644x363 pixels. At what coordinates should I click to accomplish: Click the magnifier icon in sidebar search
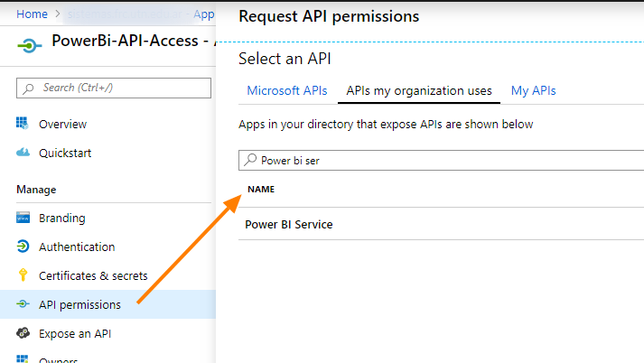pyautogui.click(x=28, y=88)
